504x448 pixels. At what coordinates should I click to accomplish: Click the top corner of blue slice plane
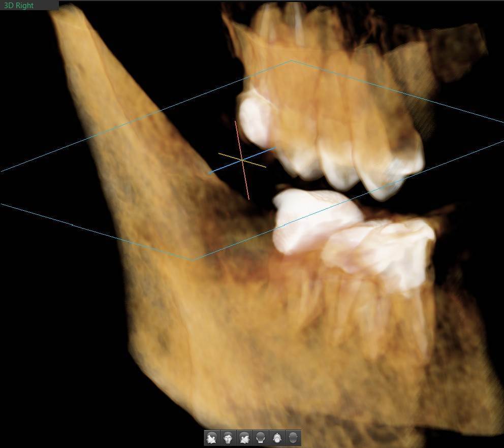click(291, 61)
